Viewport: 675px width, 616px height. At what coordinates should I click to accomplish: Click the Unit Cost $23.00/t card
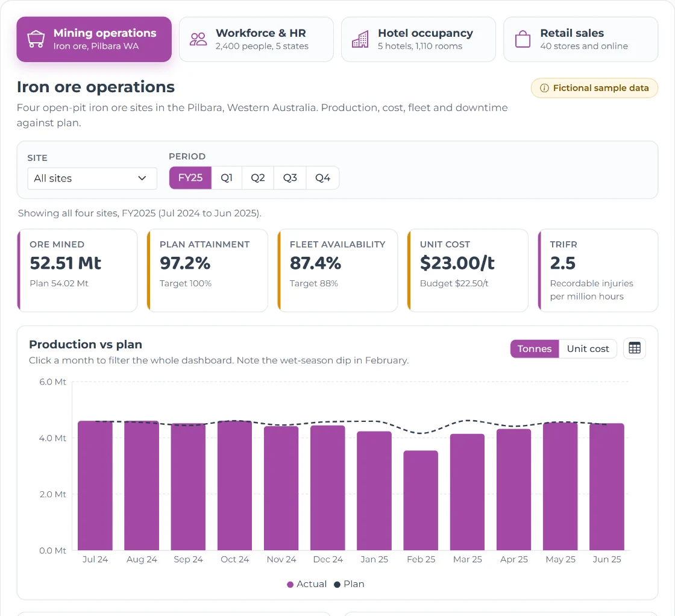point(468,271)
